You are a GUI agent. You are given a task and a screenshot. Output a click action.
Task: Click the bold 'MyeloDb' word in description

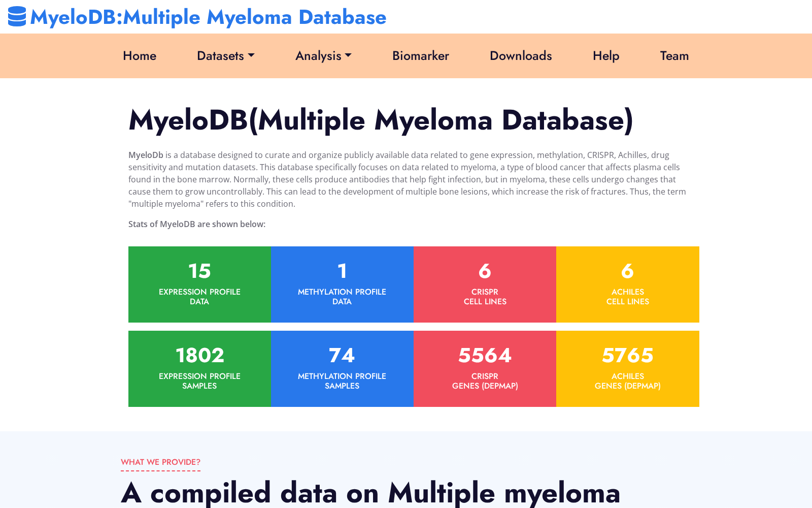(146, 155)
